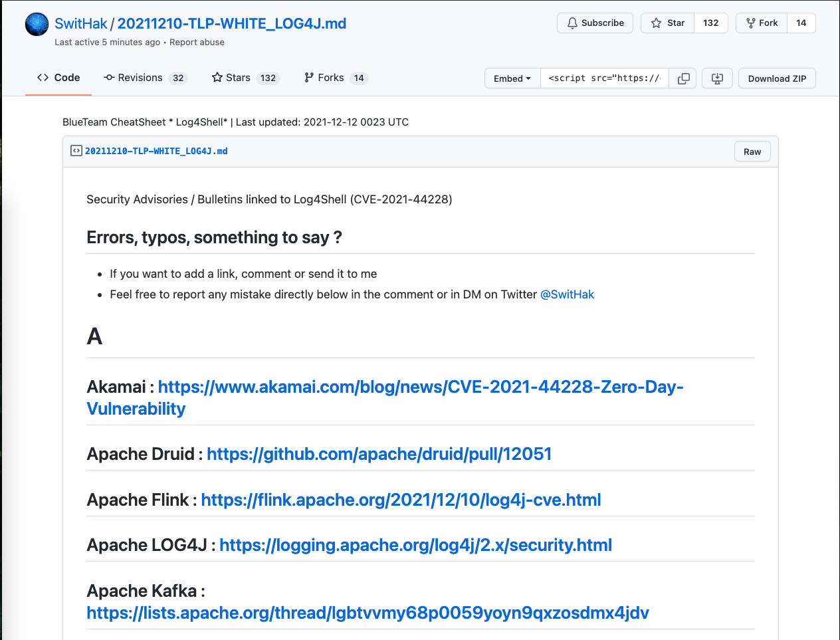The width and height of the screenshot is (840, 640).
Task: Click the Report abuse link
Action: tap(197, 43)
